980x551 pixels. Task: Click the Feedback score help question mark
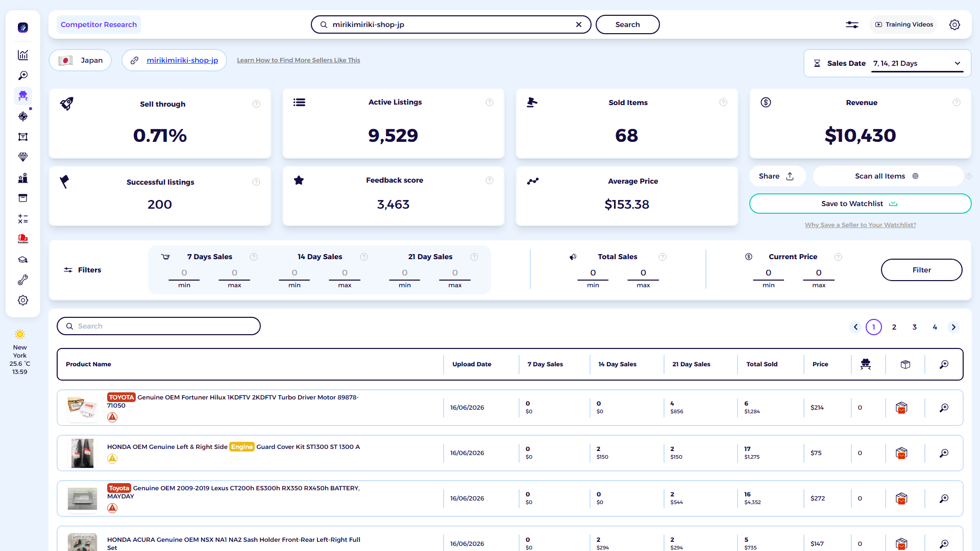pos(489,180)
